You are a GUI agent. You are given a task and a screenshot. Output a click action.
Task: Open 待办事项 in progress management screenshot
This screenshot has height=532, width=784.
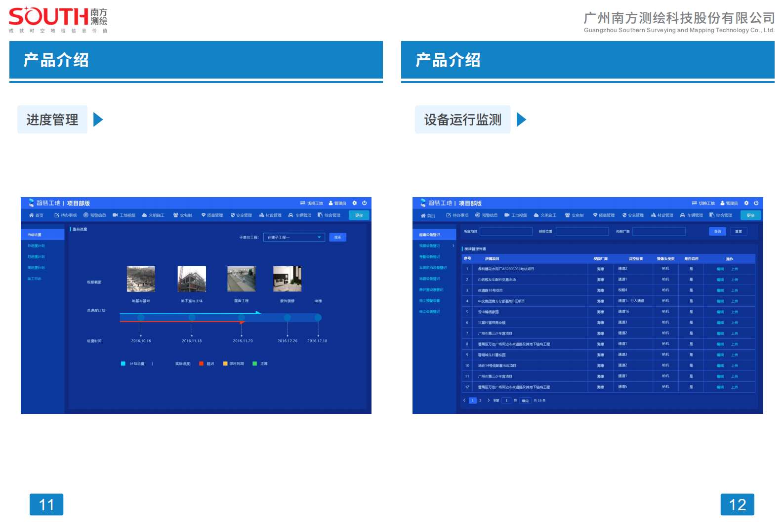[66, 215]
